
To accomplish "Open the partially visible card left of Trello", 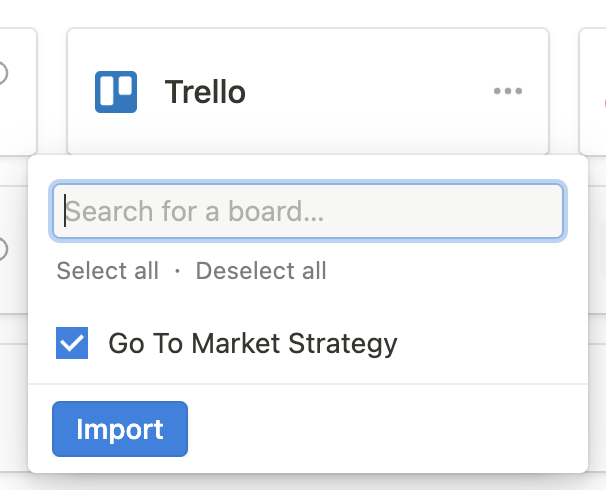I will 18,91.
